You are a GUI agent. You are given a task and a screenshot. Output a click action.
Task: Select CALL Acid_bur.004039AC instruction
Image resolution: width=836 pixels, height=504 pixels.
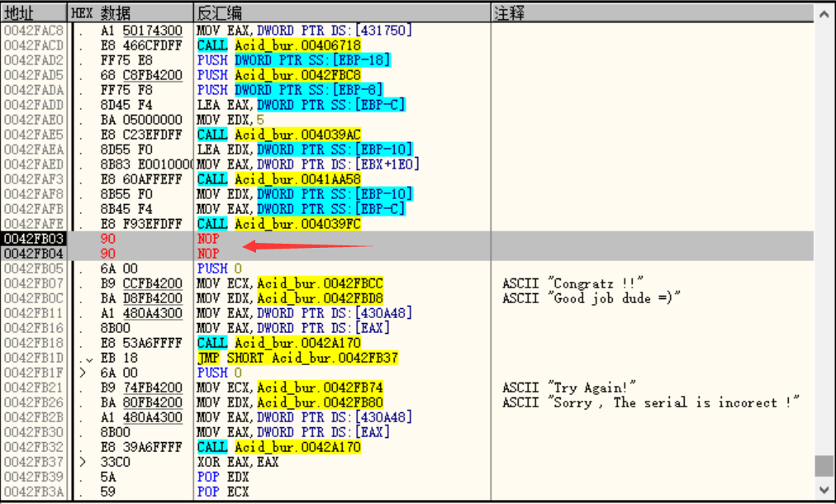279,135
